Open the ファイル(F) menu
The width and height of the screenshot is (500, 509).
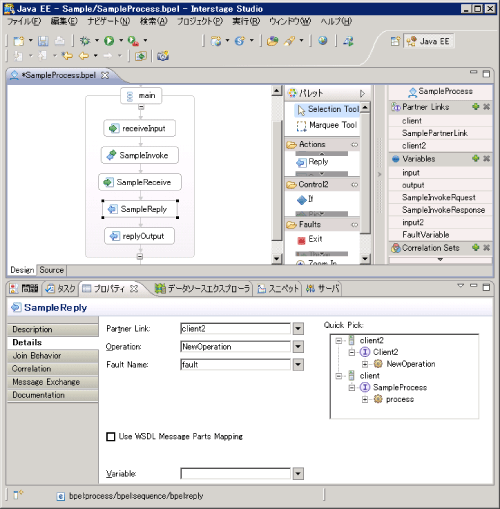(24, 22)
